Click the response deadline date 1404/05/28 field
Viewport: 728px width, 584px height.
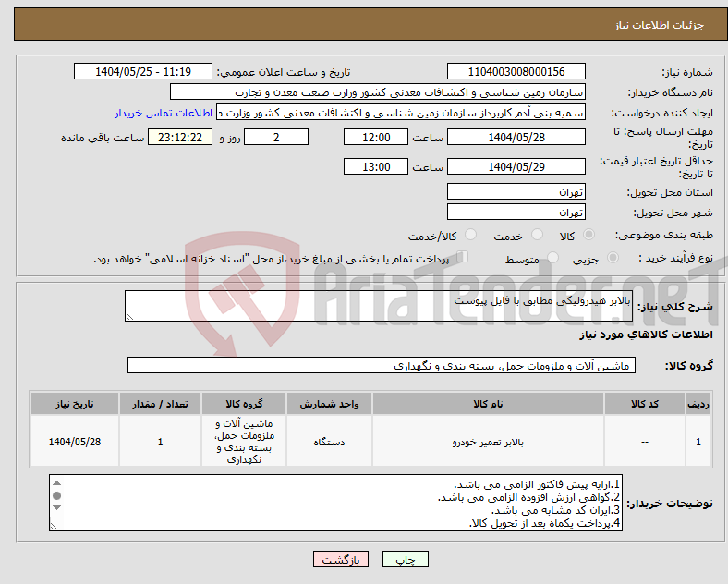pyautogui.click(x=516, y=138)
